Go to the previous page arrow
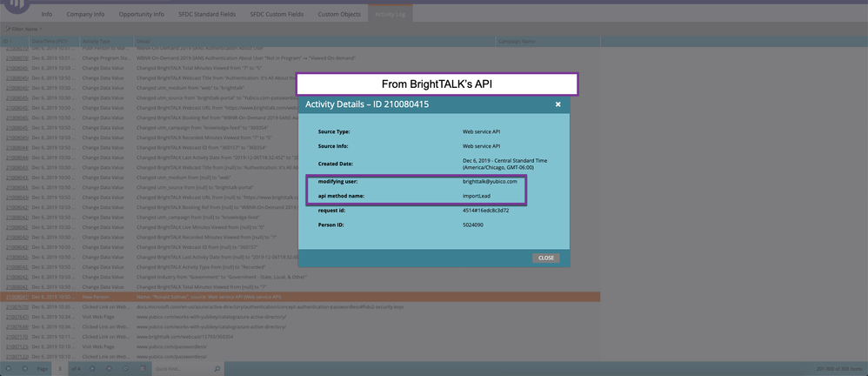The height and width of the screenshot is (376, 868). (x=24, y=369)
